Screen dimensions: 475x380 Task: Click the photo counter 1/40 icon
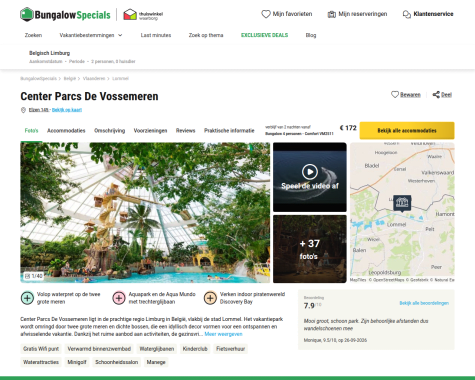coord(28,276)
